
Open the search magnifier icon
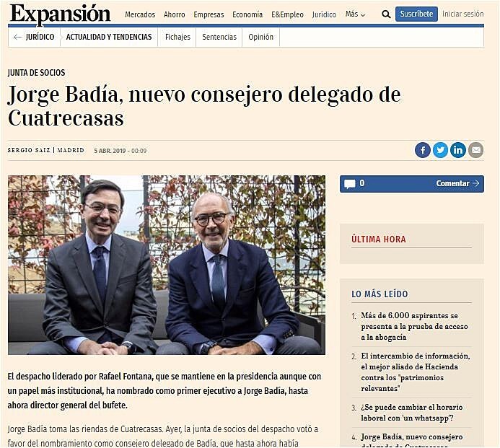(x=386, y=14)
